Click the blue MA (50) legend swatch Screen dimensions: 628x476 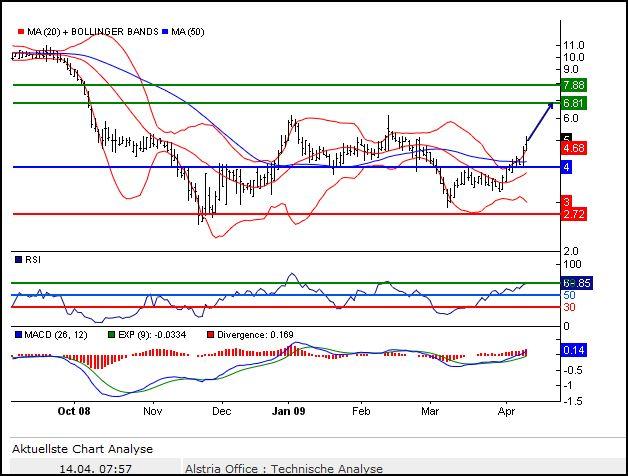coord(165,31)
